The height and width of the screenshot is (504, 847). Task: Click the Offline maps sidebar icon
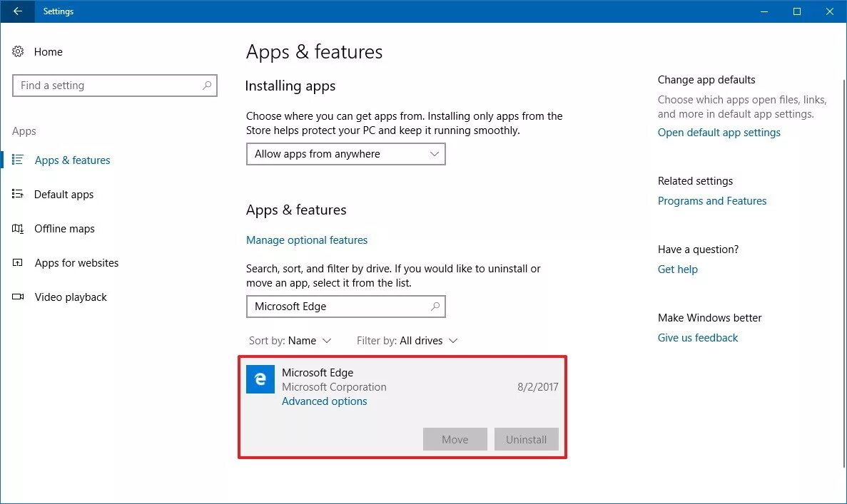[17, 228]
